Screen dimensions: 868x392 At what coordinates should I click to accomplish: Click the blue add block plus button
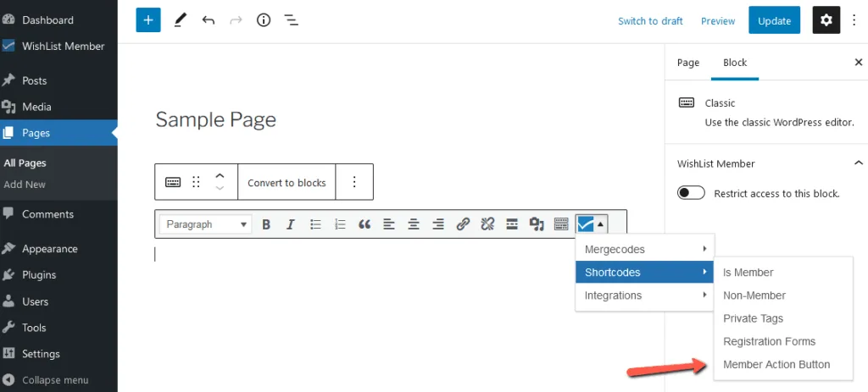[x=148, y=20]
